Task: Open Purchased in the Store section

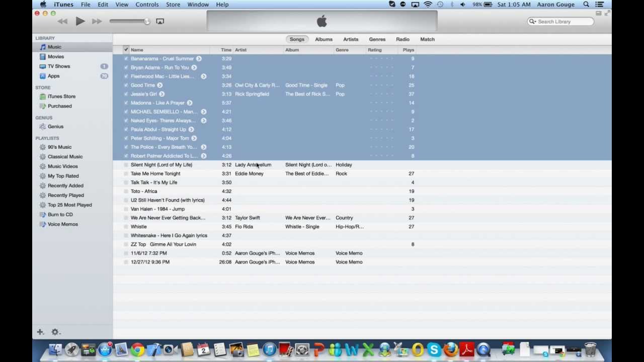Action: click(x=72, y=106)
